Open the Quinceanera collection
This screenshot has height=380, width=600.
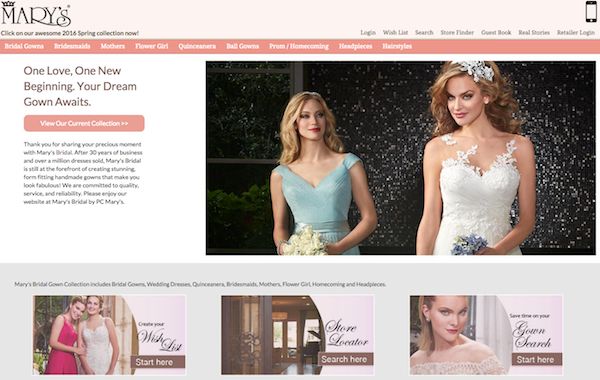coord(197,46)
